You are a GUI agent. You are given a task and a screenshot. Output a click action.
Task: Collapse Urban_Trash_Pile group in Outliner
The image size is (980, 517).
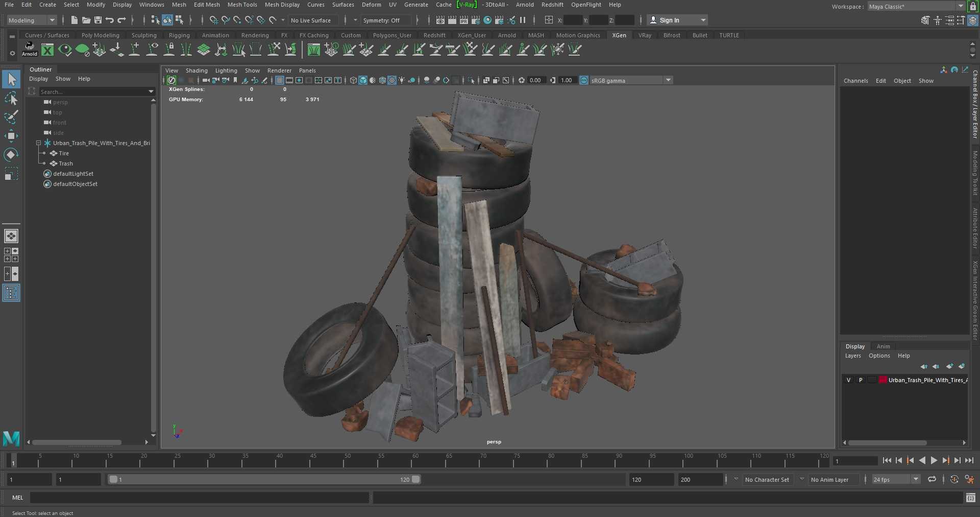pyautogui.click(x=38, y=143)
